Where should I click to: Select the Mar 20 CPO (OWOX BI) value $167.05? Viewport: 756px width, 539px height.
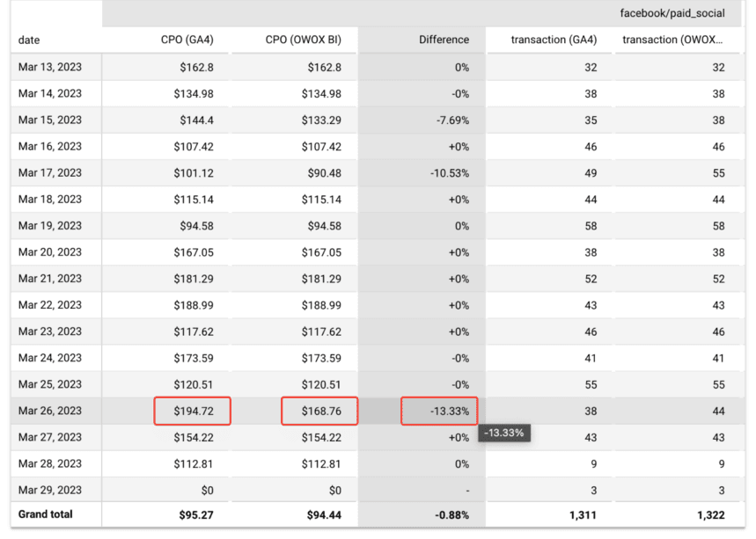(321, 252)
